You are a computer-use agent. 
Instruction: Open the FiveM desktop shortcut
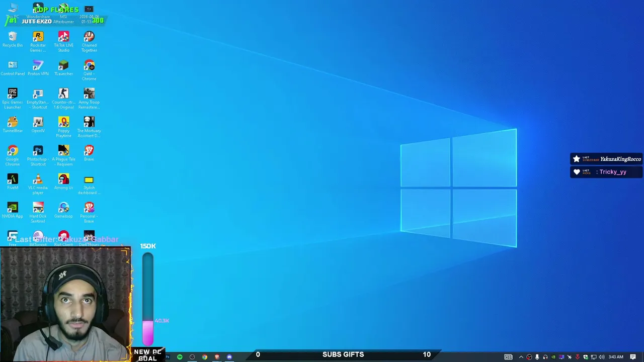click(13, 182)
